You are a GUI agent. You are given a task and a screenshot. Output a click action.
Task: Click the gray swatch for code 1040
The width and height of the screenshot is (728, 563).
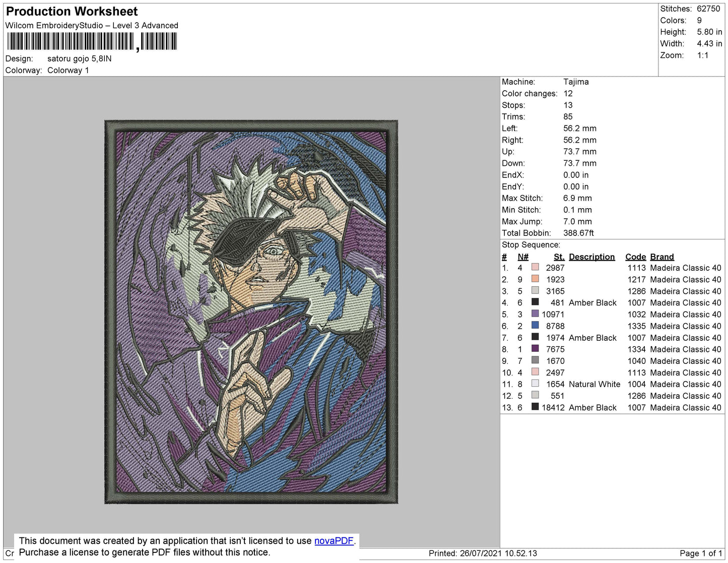535,360
